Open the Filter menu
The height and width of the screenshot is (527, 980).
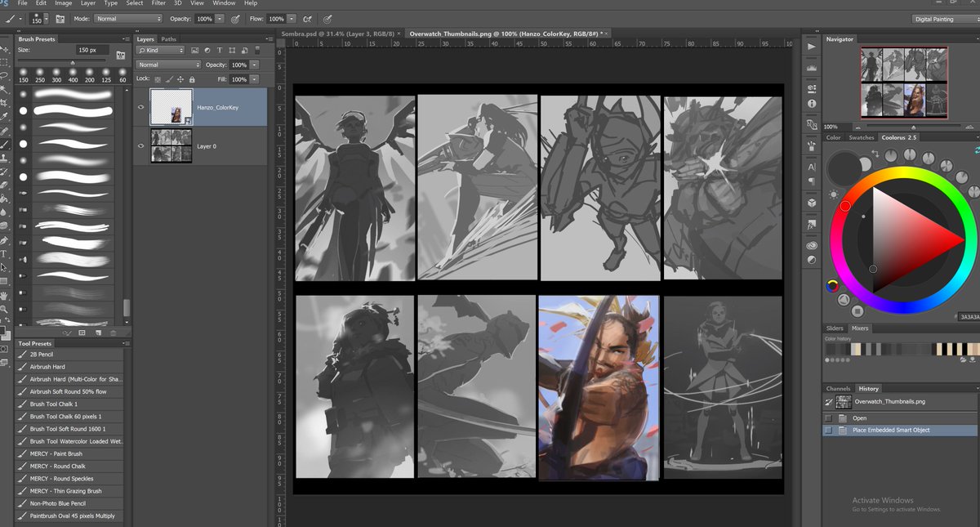158,3
